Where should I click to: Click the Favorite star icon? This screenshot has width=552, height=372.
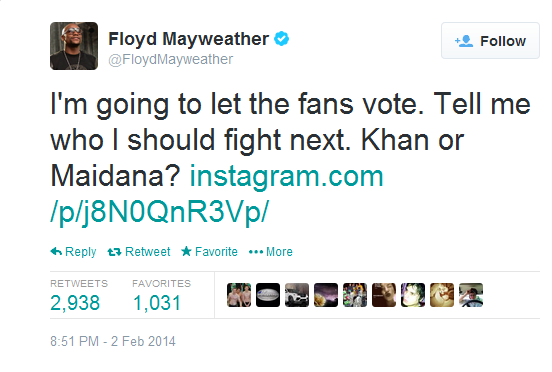pyautogui.click(x=186, y=251)
